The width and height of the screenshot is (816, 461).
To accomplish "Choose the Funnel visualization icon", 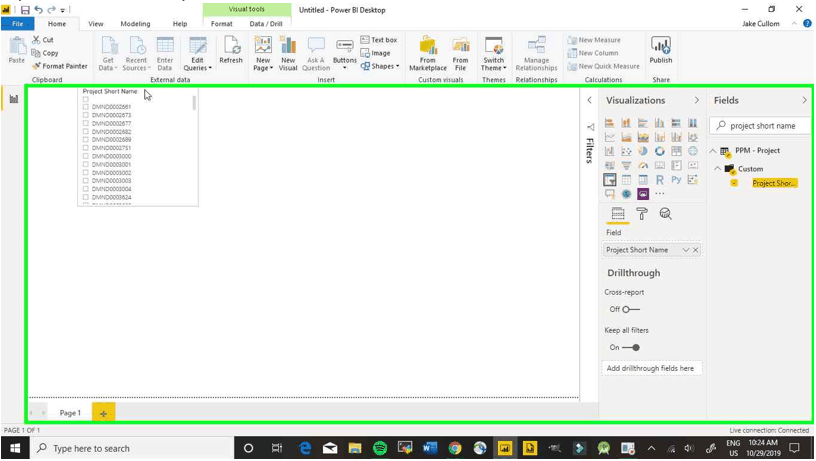I will point(626,165).
